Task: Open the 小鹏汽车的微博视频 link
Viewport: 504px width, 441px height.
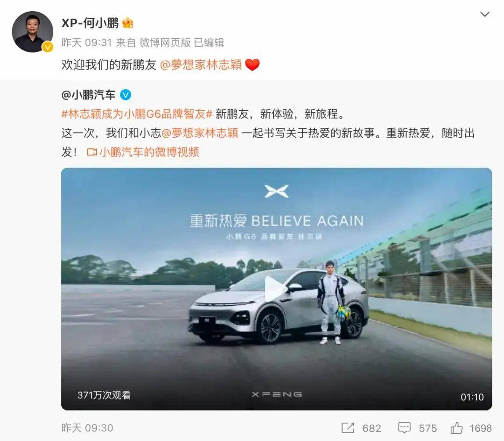Action: coord(143,152)
